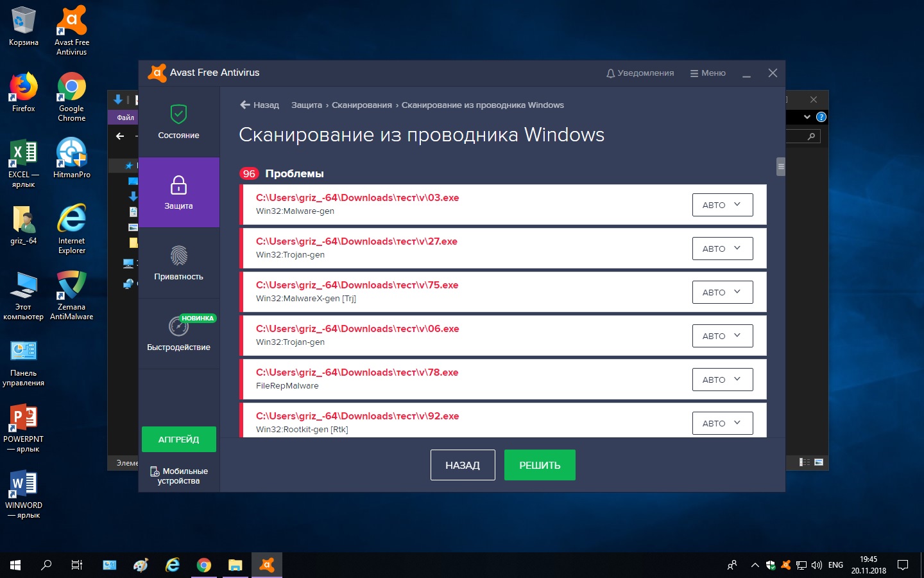Open Мобильные устройства in Avast sidebar
The width and height of the screenshot is (924, 578).
click(x=178, y=476)
